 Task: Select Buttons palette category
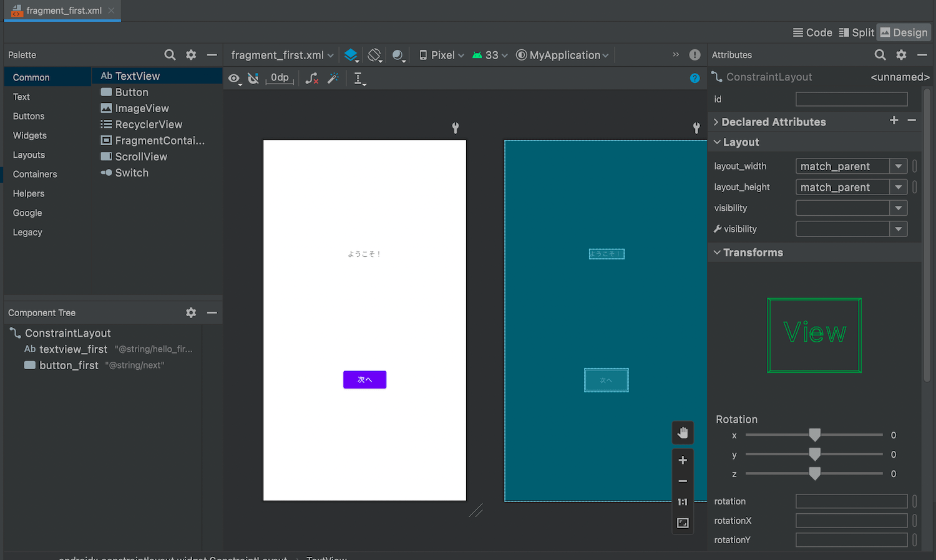(47, 116)
